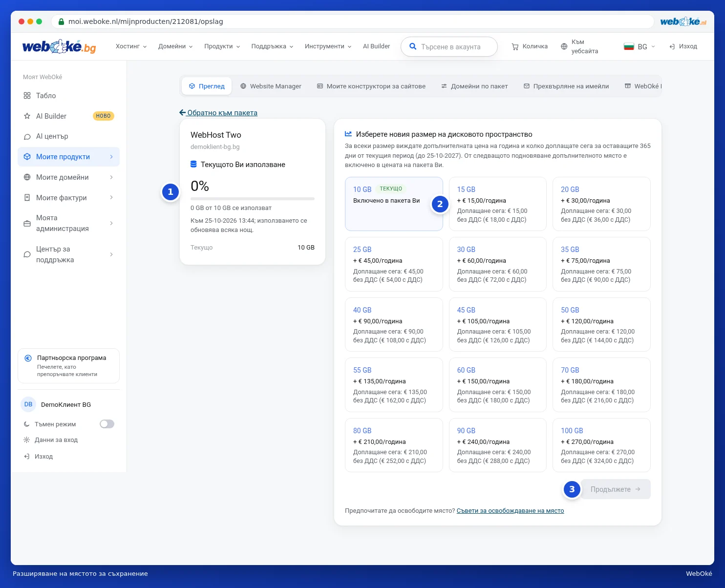The height and width of the screenshot is (588, 725).
Task: Click the Обратно към пакета link
Action: click(x=218, y=113)
